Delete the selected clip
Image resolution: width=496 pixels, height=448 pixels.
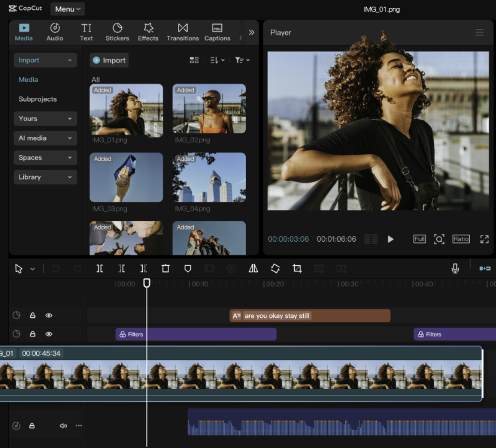click(x=166, y=269)
